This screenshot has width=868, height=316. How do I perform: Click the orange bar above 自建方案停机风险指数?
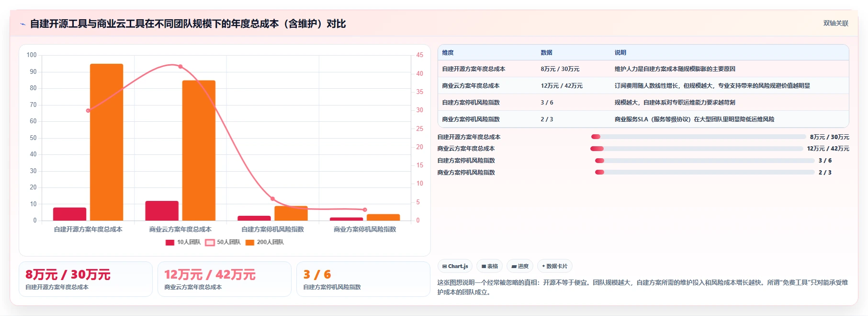click(291, 214)
